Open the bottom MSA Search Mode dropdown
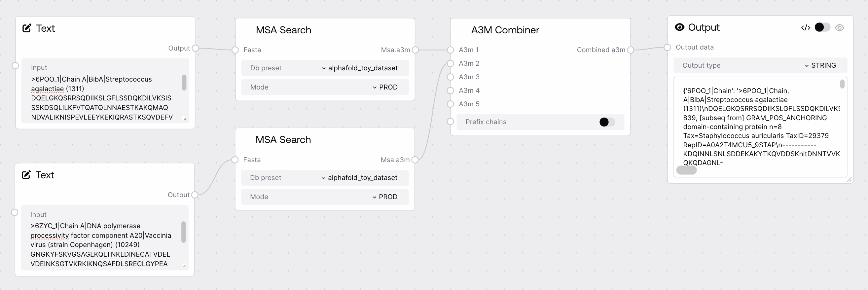868x290 pixels. point(384,197)
